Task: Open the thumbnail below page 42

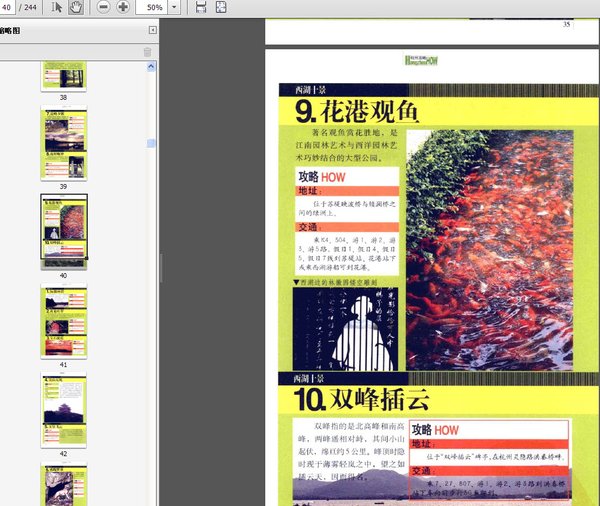Action: tap(64, 484)
